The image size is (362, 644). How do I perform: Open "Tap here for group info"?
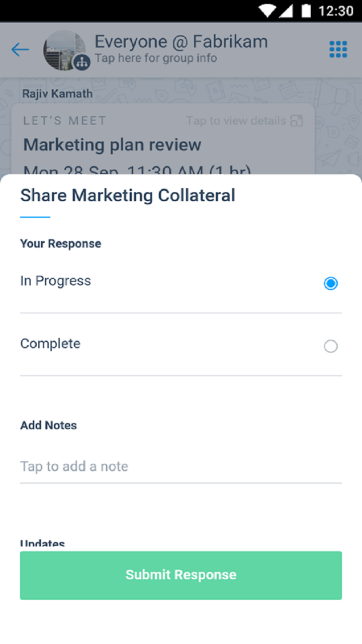156,58
